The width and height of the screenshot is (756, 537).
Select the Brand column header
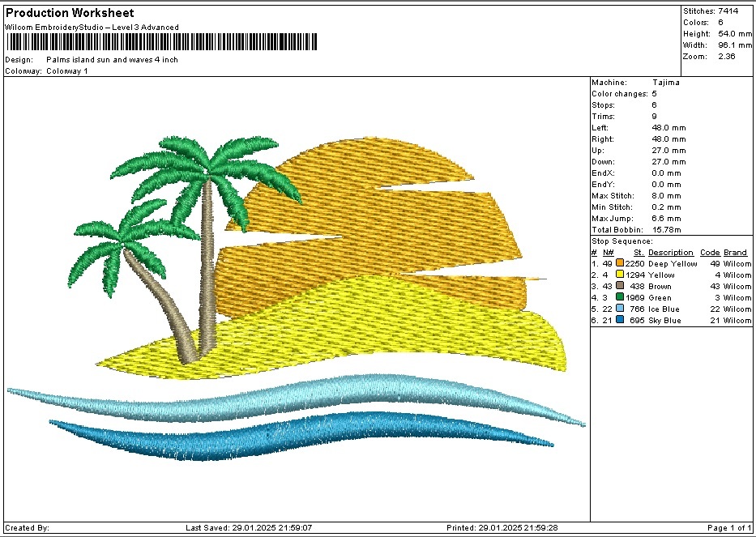click(x=735, y=253)
